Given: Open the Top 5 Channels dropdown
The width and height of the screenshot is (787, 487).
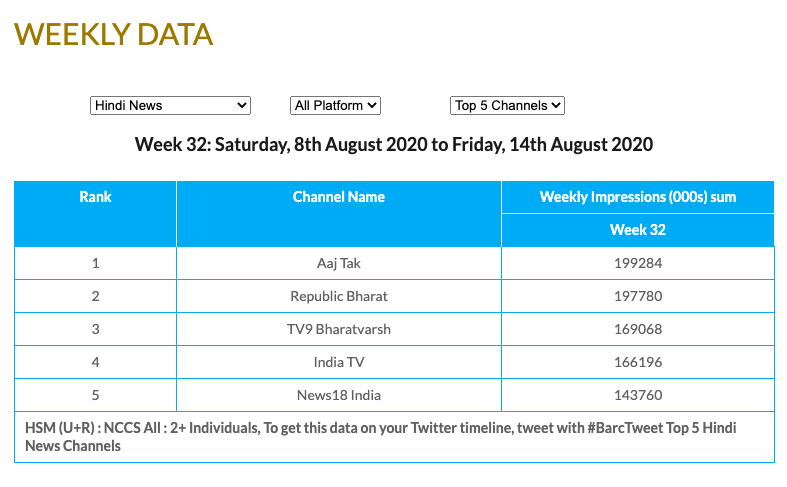Looking at the screenshot, I should (x=508, y=105).
